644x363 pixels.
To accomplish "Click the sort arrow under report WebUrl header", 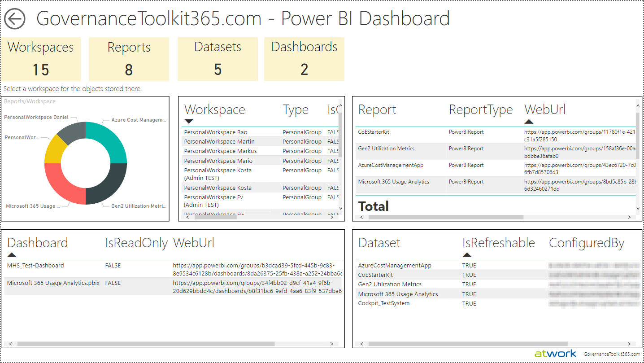I will click(529, 121).
